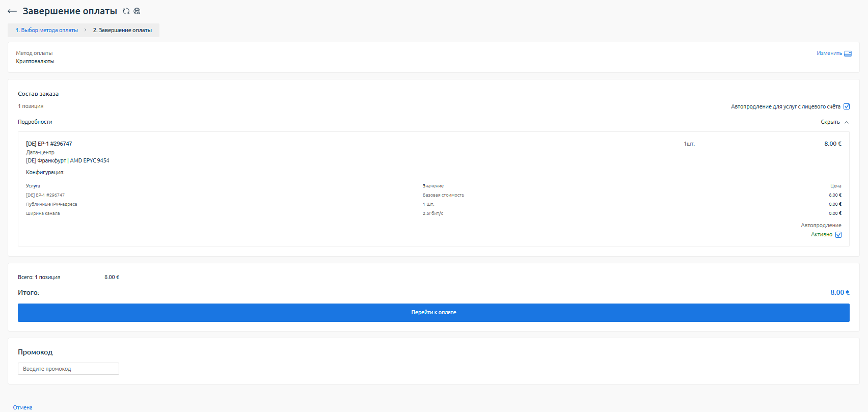This screenshot has height=412, width=868.
Task: Collapse order details with Скрыть
Action: [830, 122]
